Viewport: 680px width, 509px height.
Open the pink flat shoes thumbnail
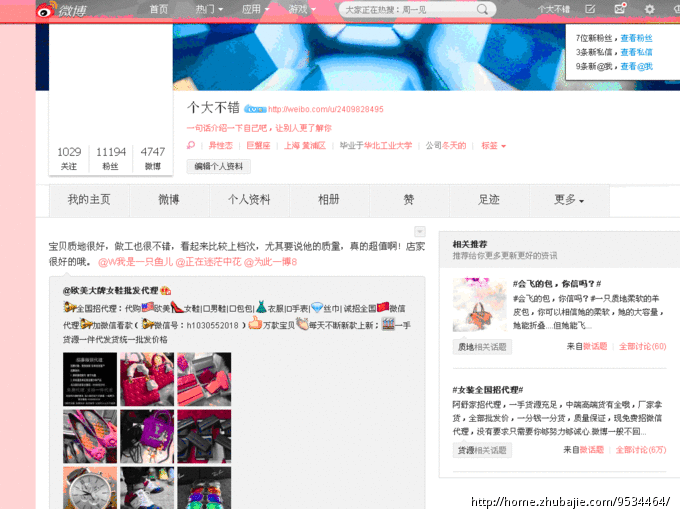pos(90,437)
